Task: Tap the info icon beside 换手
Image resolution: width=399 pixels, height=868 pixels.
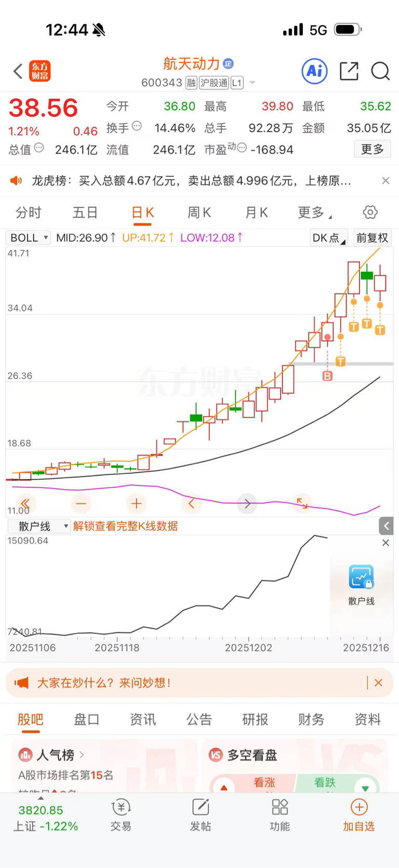Action: coord(137,125)
